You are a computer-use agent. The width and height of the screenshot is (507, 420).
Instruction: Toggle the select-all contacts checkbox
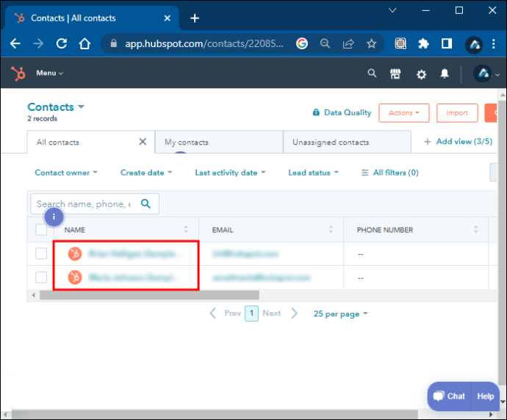41,230
